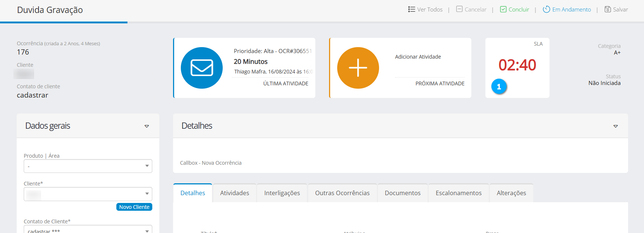Click the Em Andamento clock icon
The height and width of the screenshot is (233, 644).
(546, 9)
